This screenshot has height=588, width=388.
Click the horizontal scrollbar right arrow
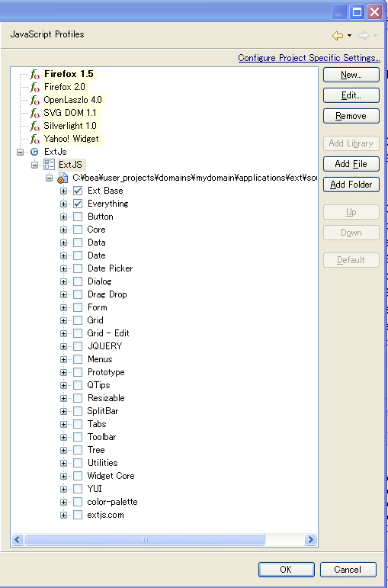(310, 540)
